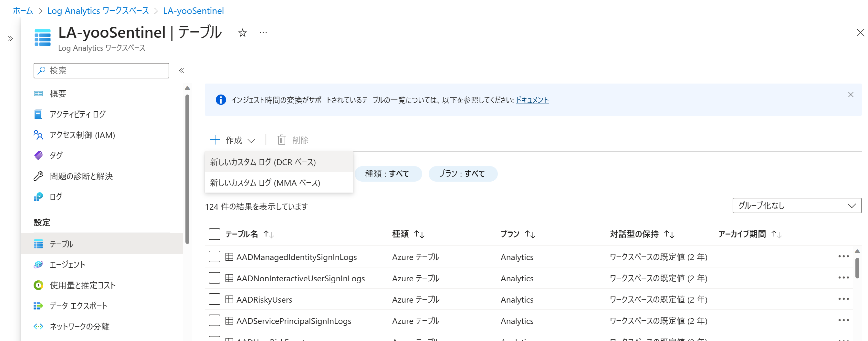
Task: Open the 種類 : すべて filter
Action: pyautogui.click(x=388, y=174)
